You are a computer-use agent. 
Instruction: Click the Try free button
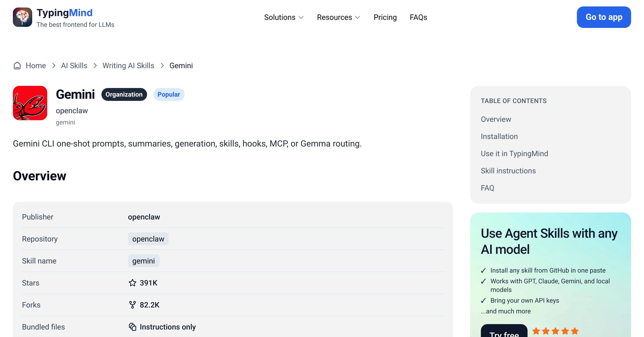(x=504, y=331)
